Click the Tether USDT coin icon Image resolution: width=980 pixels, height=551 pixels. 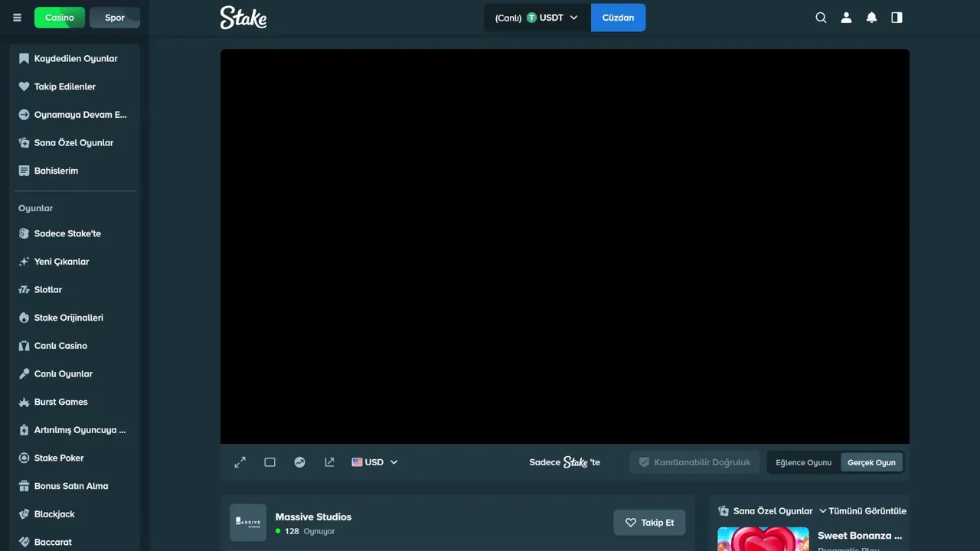point(531,18)
